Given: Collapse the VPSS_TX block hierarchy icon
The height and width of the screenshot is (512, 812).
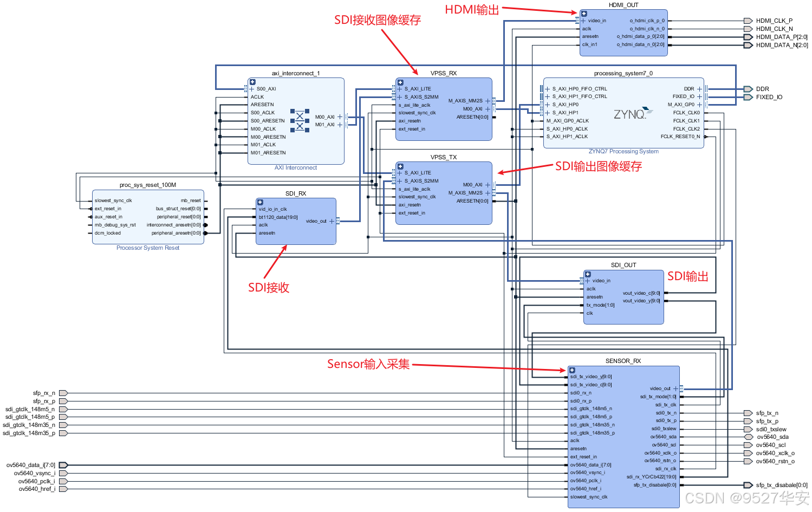Looking at the screenshot, I should pos(400,166).
